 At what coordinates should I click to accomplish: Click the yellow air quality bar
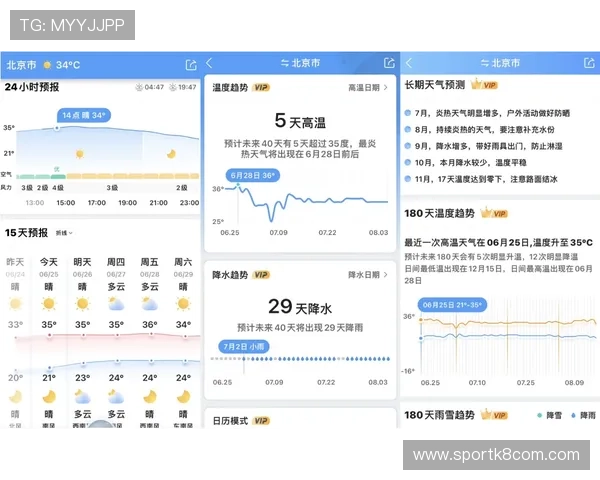click(133, 176)
